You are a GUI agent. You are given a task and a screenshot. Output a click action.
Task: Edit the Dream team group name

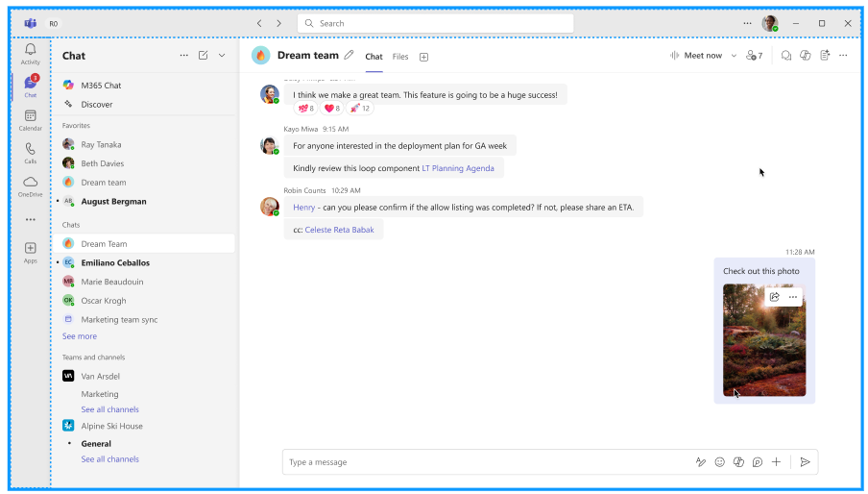(349, 55)
